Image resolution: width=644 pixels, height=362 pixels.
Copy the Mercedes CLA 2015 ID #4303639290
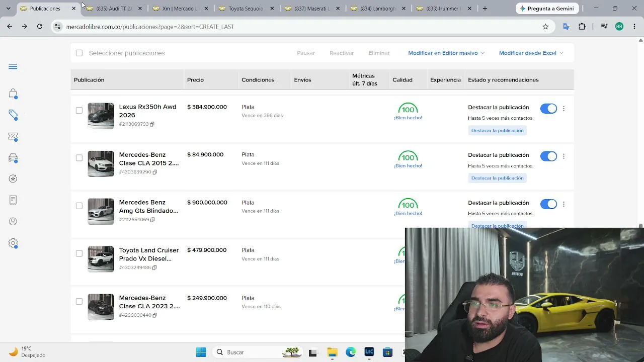coord(154,172)
